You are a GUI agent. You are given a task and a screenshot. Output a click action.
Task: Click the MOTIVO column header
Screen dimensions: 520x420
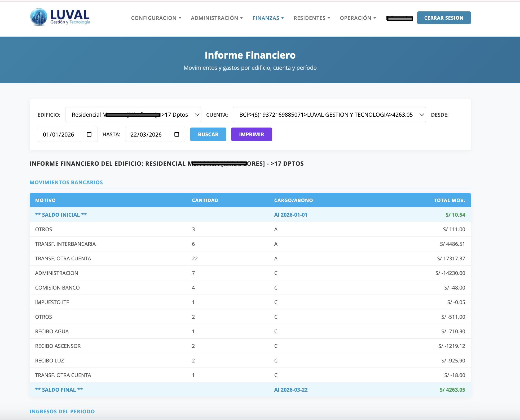[45, 200]
